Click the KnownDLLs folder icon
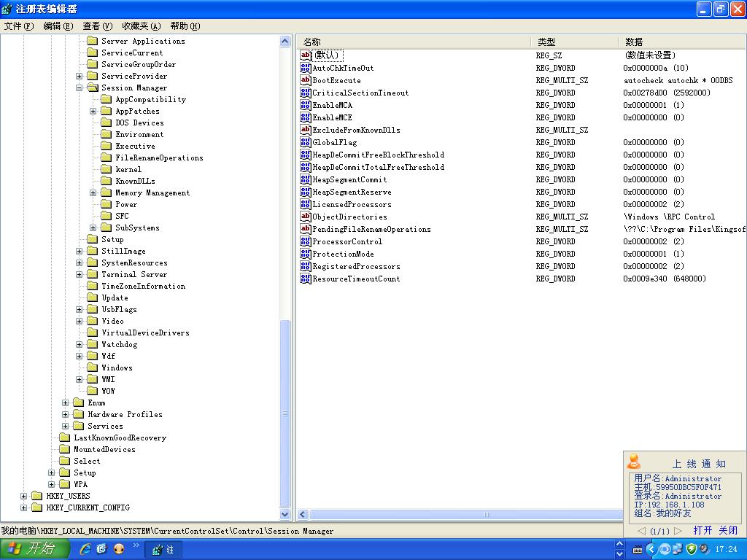This screenshot has width=747, height=560. tap(107, 181)
